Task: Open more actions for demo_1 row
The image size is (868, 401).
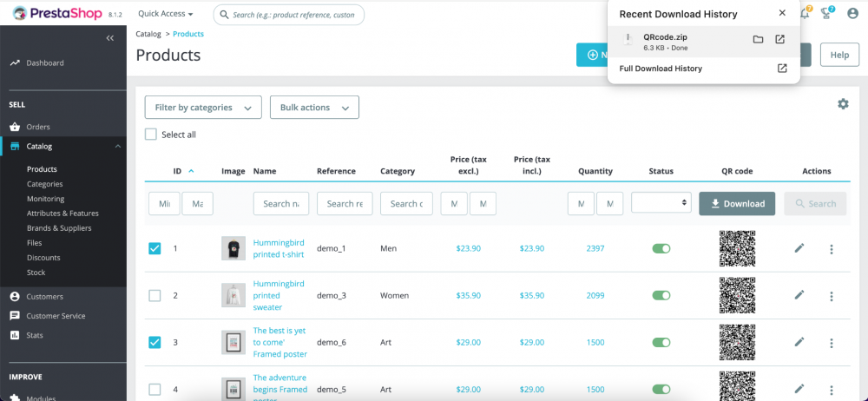Action: click(x=832, y=249)
